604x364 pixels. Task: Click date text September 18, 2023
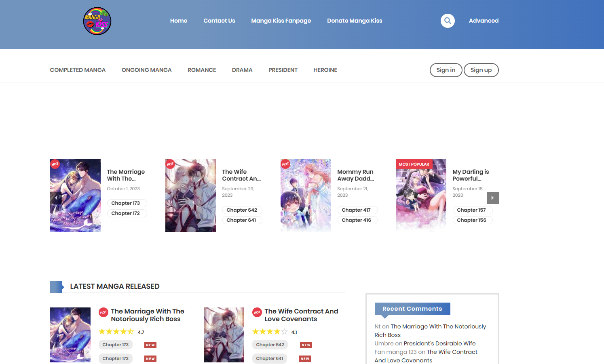[468, 192]
